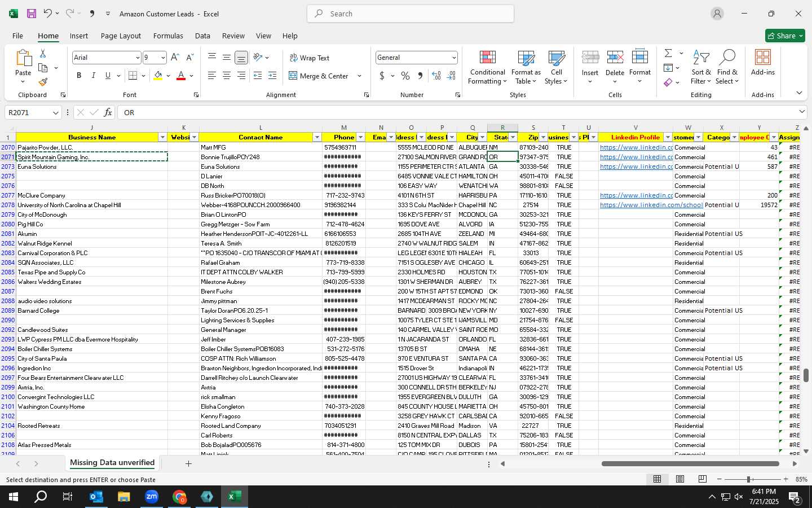812x508 pixels.
Task: Toggle Underline formatting
Action: point(108,76)
